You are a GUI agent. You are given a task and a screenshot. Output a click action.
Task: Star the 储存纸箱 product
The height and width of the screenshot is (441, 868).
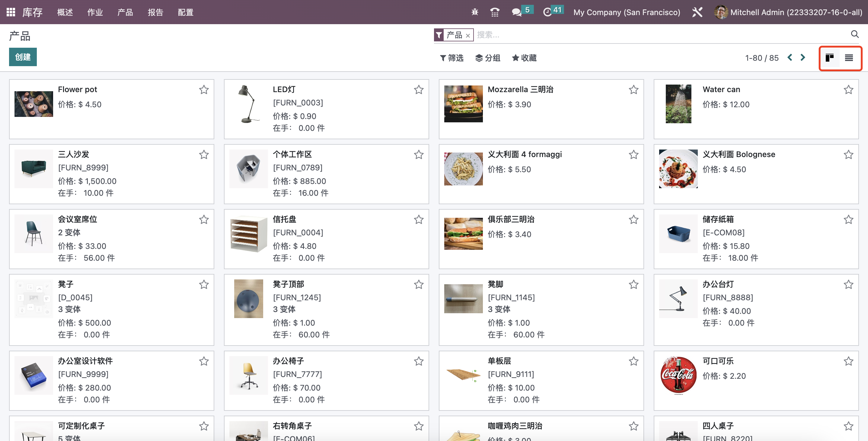pos(848,220)
